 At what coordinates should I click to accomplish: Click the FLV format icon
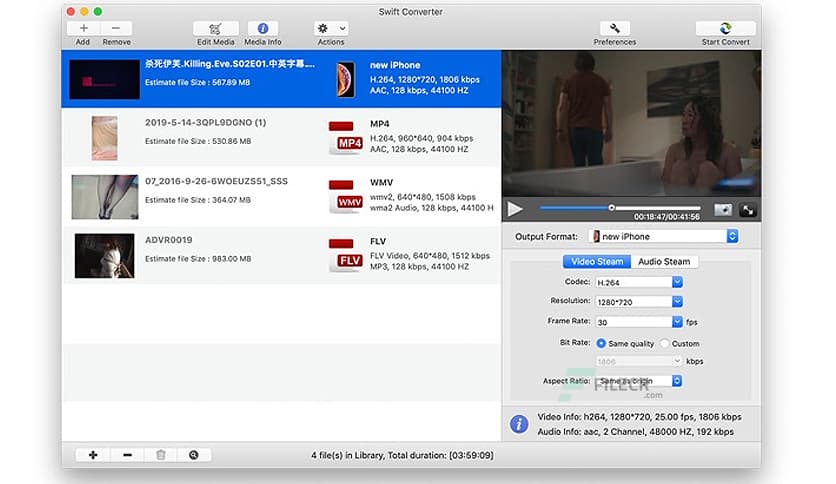(x=345, y=255)
